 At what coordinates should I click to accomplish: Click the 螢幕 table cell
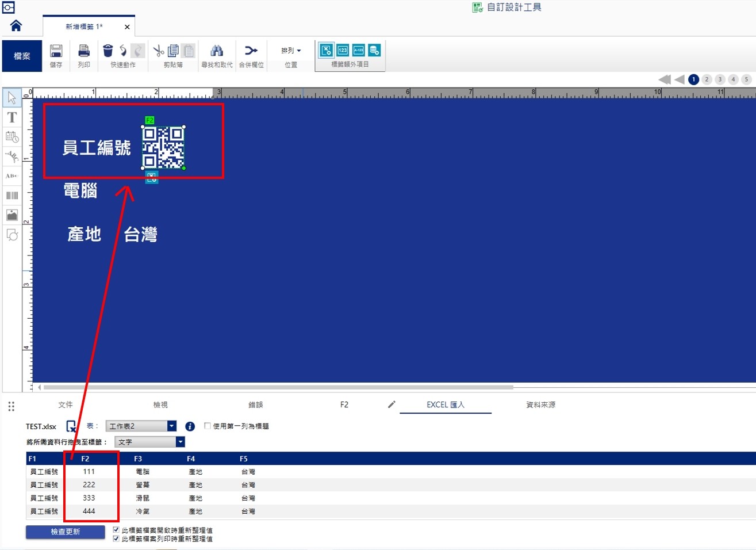143,485
